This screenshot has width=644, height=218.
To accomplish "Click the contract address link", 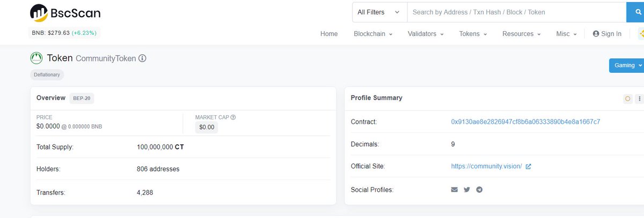I will (x=525, y=122).
